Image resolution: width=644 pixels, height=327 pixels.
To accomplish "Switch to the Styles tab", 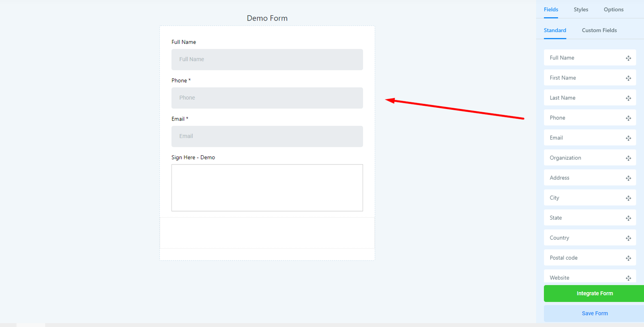I will point(581,10).
